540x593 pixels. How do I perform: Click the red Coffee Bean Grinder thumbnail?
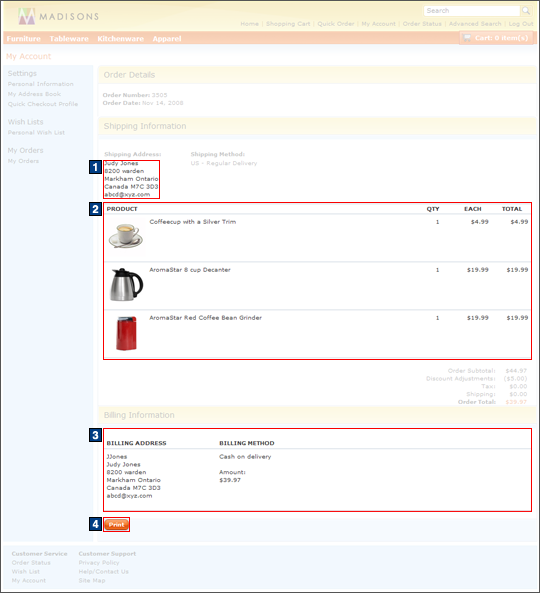126,333
